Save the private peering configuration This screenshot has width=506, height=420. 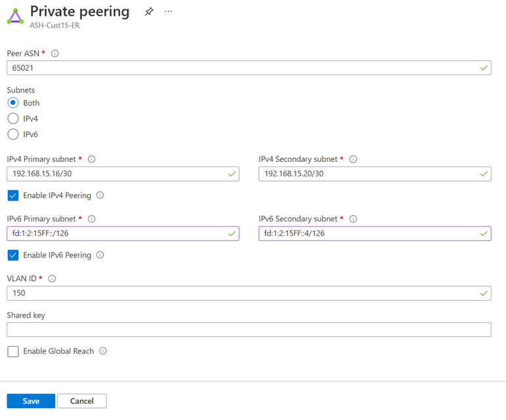31,401
